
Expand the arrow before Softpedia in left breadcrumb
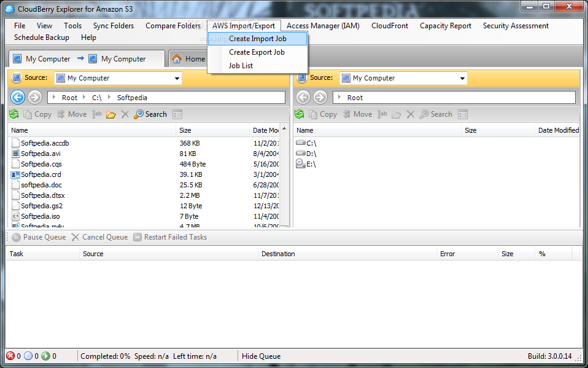point(109,98)
